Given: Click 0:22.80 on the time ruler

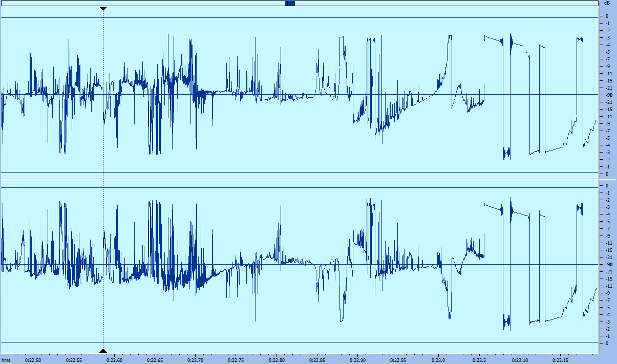Looking at the screenshot, I should (276, 360).
